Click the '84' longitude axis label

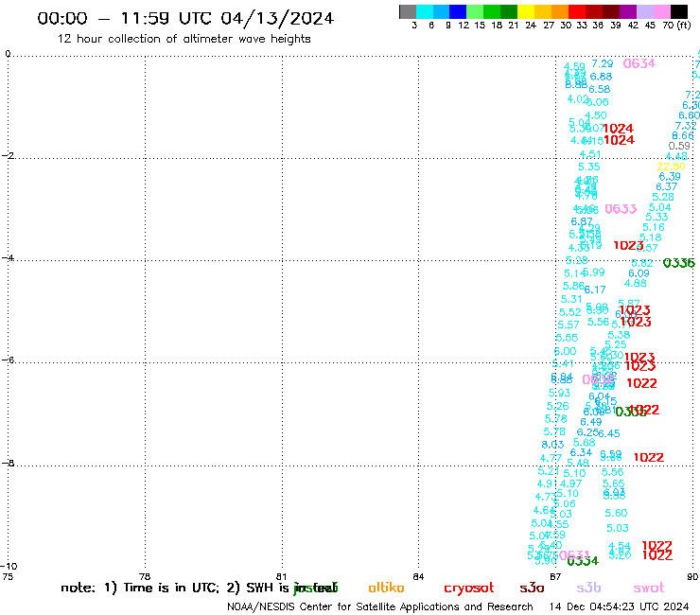pos(418,576)
